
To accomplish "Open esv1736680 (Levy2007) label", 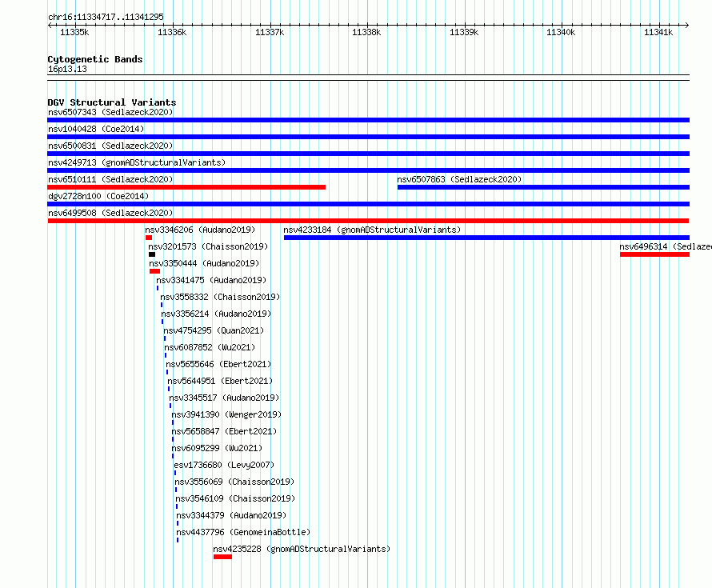I will 224,465.
